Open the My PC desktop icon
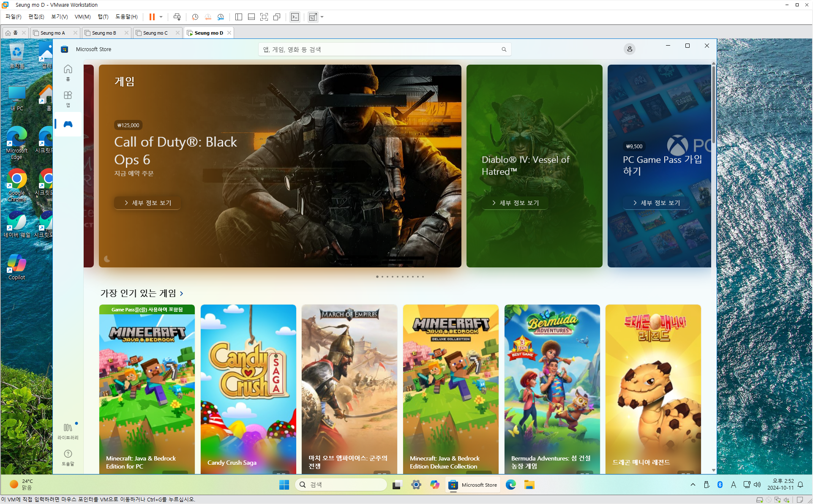This screenshot has width=813, height=504. pyautogui.click(x=17, y=98)
